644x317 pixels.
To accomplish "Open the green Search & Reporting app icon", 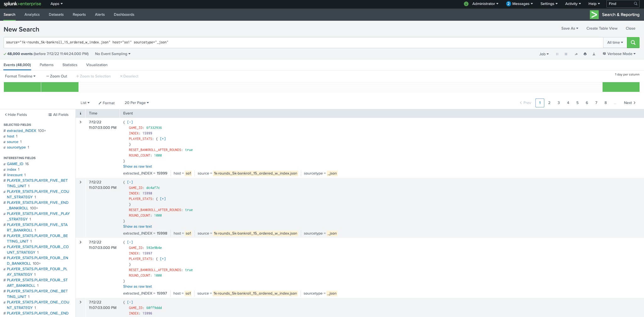I will [x=594, y=14].
